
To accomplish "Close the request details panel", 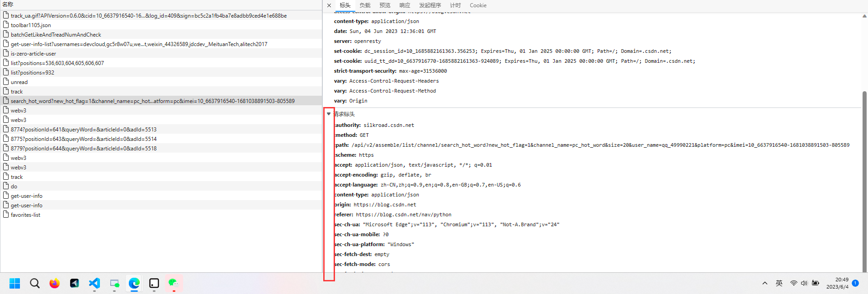I will (329, 5).
